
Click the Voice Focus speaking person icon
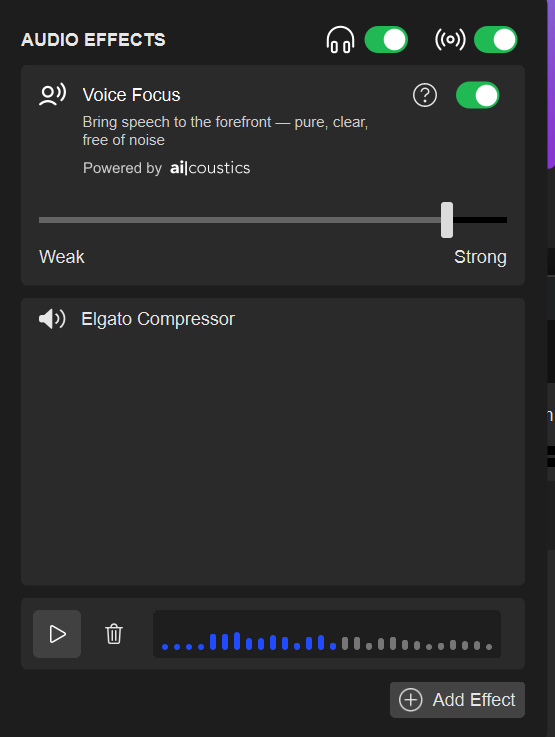[x=52, y=95]
